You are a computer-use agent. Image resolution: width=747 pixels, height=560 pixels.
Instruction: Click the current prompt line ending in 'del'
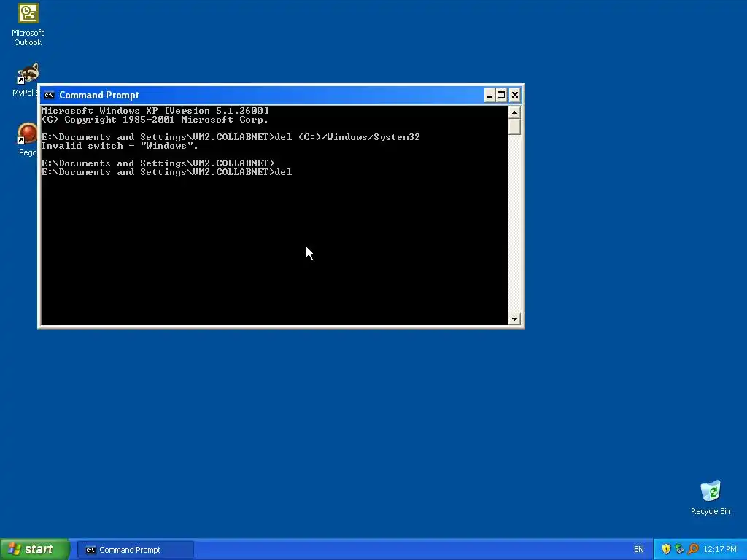[167, 172]
